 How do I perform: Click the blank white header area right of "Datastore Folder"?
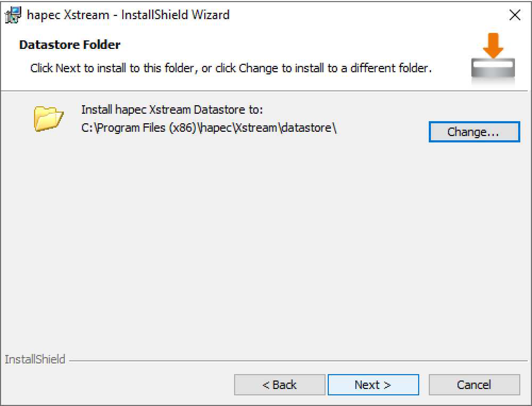pyautogui.click(x=293, y=45)
